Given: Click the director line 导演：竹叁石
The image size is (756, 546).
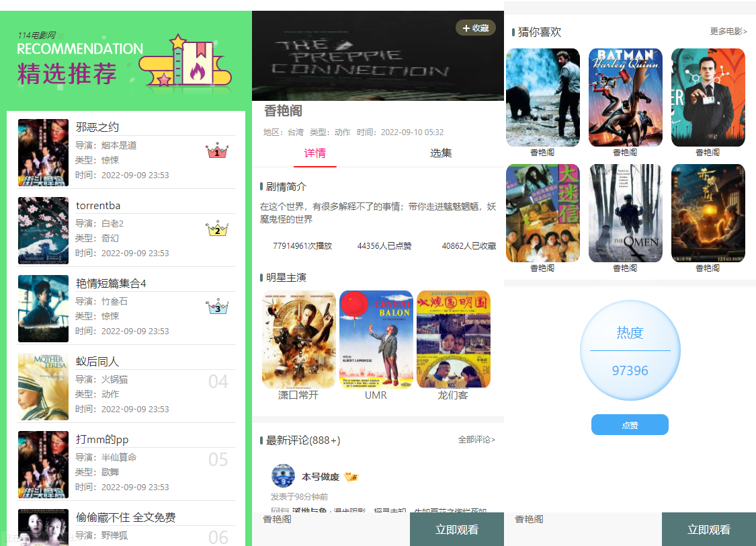Looking at the screenshot, I should [101, 301].
